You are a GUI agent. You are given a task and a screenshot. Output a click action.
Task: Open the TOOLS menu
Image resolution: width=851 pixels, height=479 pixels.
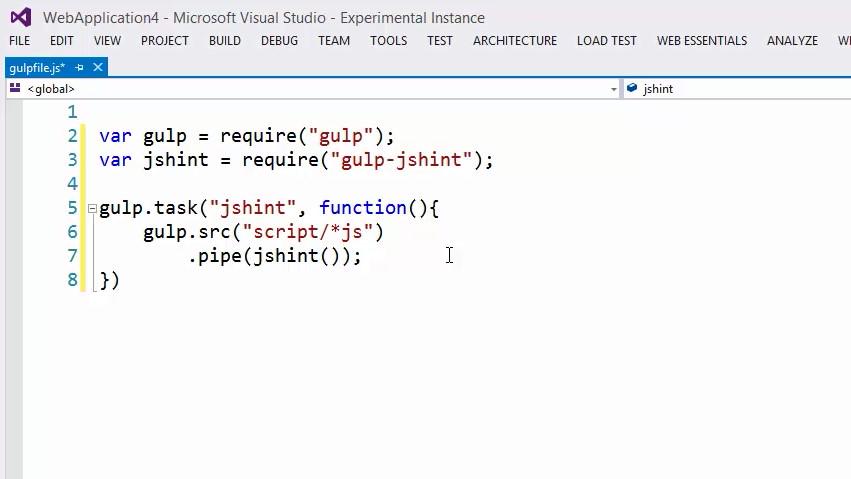coord(389,41)
